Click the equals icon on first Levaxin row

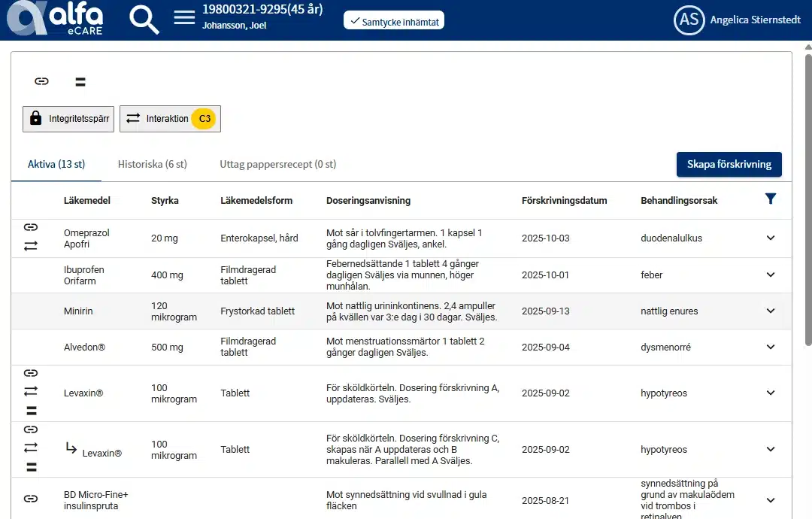tap(31, 411)
